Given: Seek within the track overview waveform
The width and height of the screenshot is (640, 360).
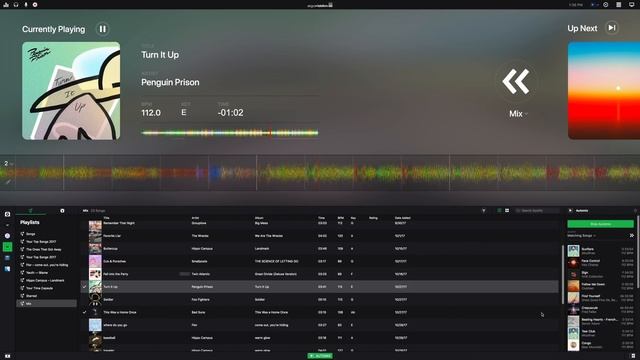Looking at the screenshot, I should [229, 133].
